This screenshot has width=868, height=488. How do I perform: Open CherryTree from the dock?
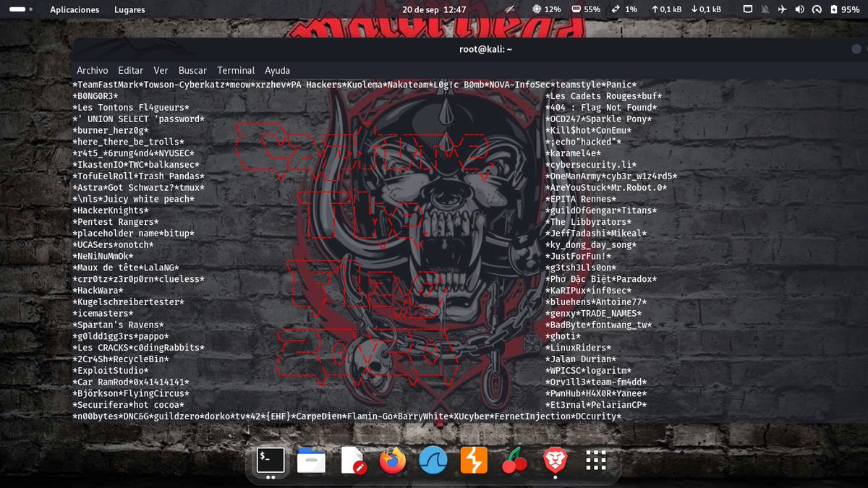514,461
